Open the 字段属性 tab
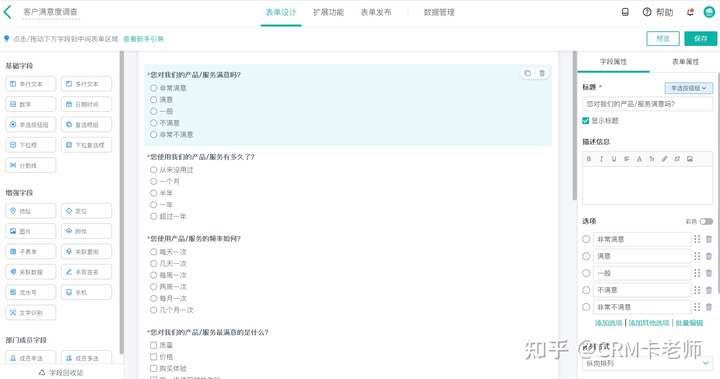The width and height of the screenshot is (720, 379). (613, 62)
